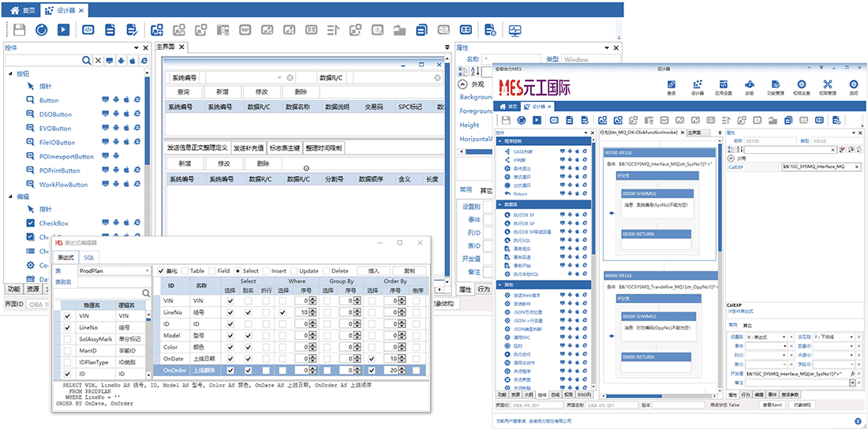Click the 查询 button in the main form
The image size is (868, 429).
click(x=183, y=91)
